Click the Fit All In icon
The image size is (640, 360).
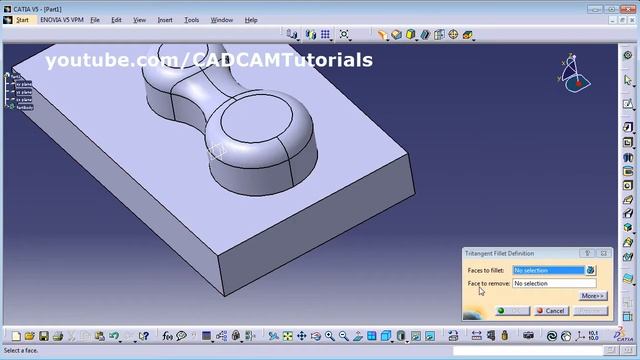[x=288, y=336]
